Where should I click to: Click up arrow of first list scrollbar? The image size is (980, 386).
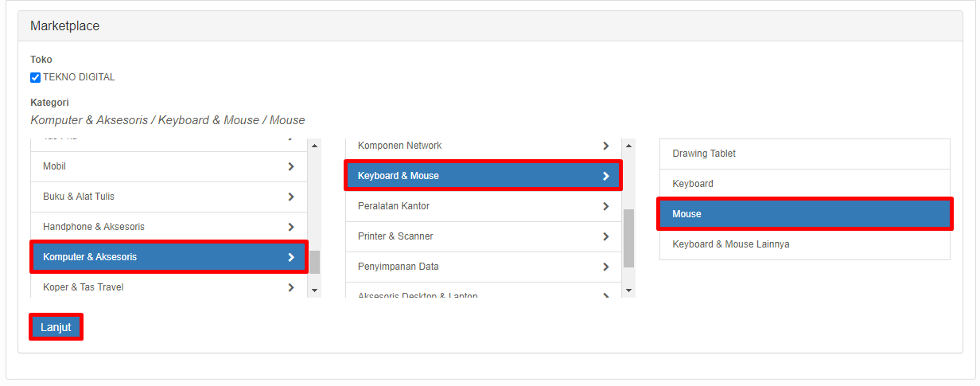[314, 146]
